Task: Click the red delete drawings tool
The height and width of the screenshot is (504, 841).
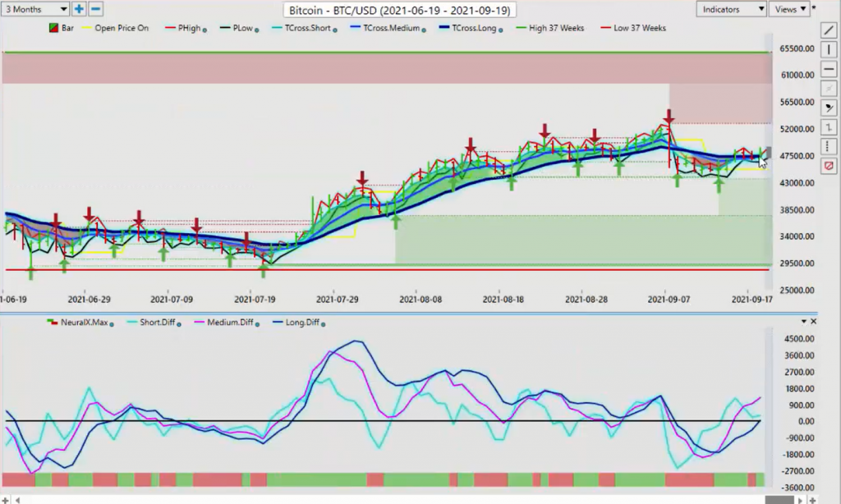Action: pyautogui.click(x=829, y=166)
